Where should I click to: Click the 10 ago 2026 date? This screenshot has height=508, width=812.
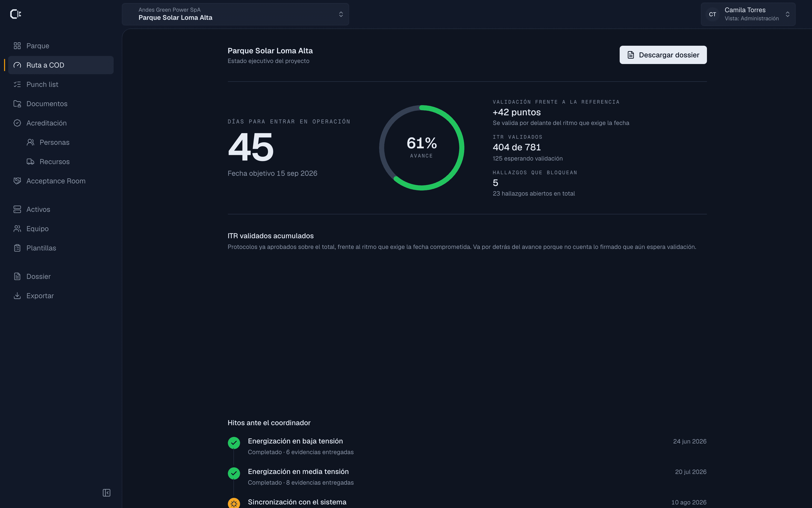(689, 502)
